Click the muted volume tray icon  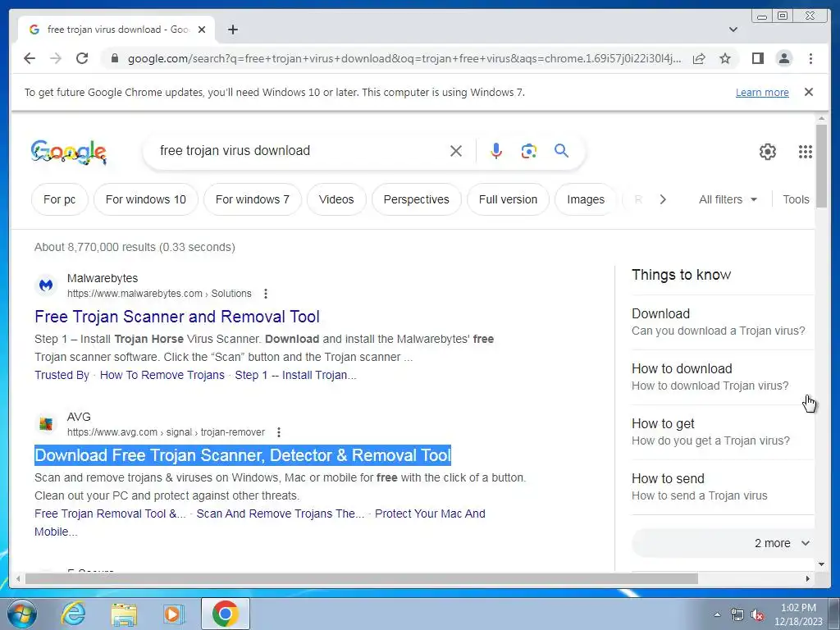757,615
